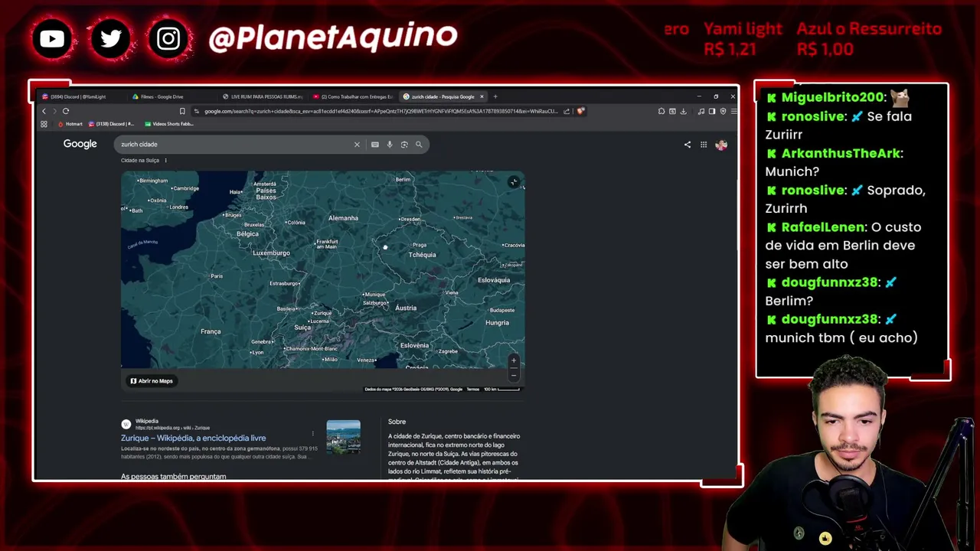
Task: Zoom in on the map
Action: coord(514,360)
